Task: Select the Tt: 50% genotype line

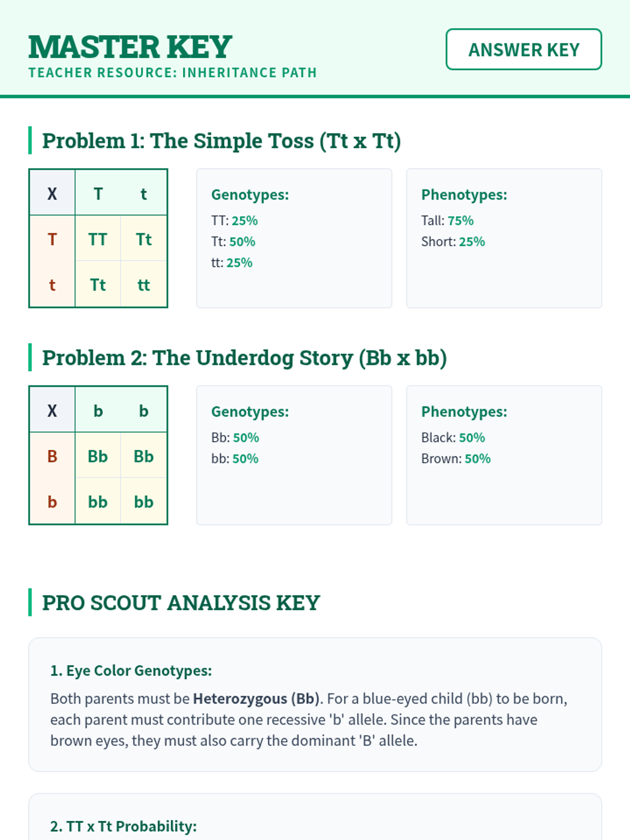Action: (233, 241)
